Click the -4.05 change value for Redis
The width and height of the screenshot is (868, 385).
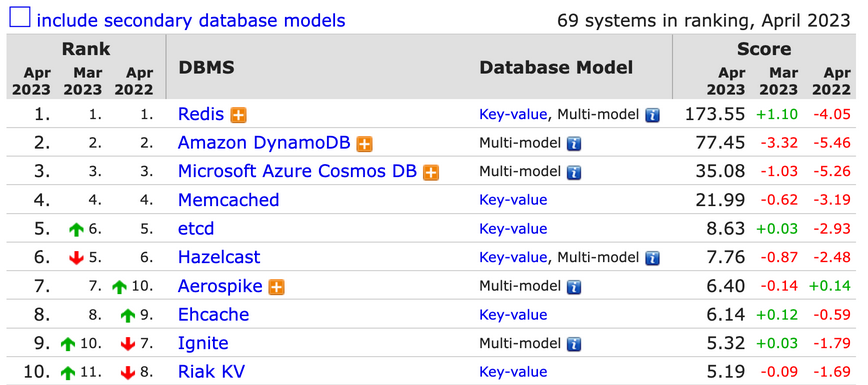831,115
